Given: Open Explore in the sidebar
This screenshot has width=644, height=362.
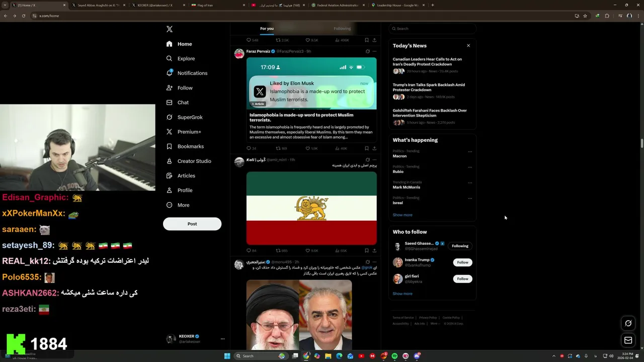Looking at the screenshot, I should (x=181, y=58).
